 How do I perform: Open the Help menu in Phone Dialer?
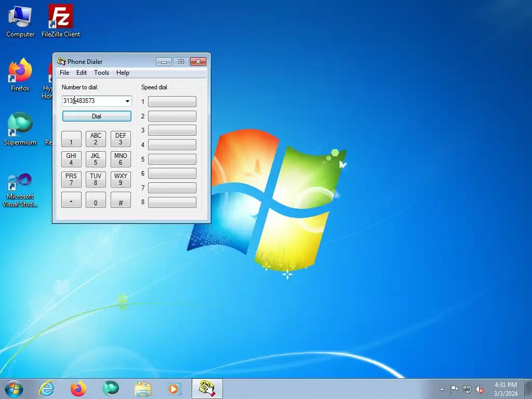pyautogui.click(x=123, y=73)
